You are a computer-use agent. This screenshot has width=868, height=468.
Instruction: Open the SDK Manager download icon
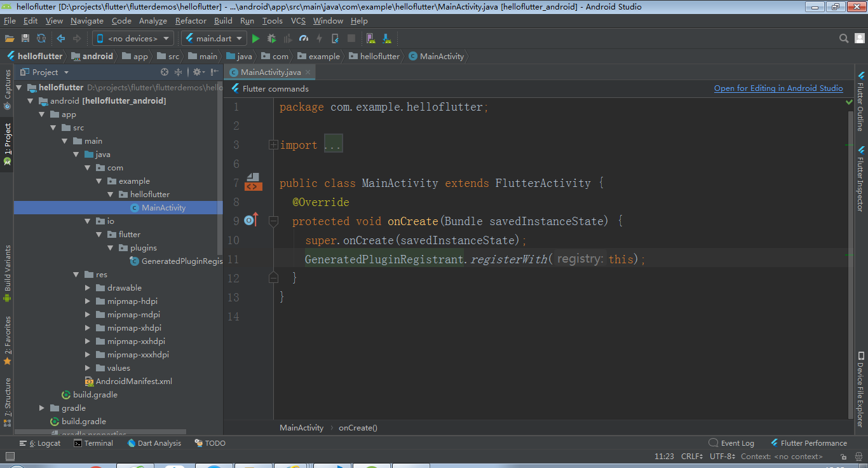[x=386, y=38]
